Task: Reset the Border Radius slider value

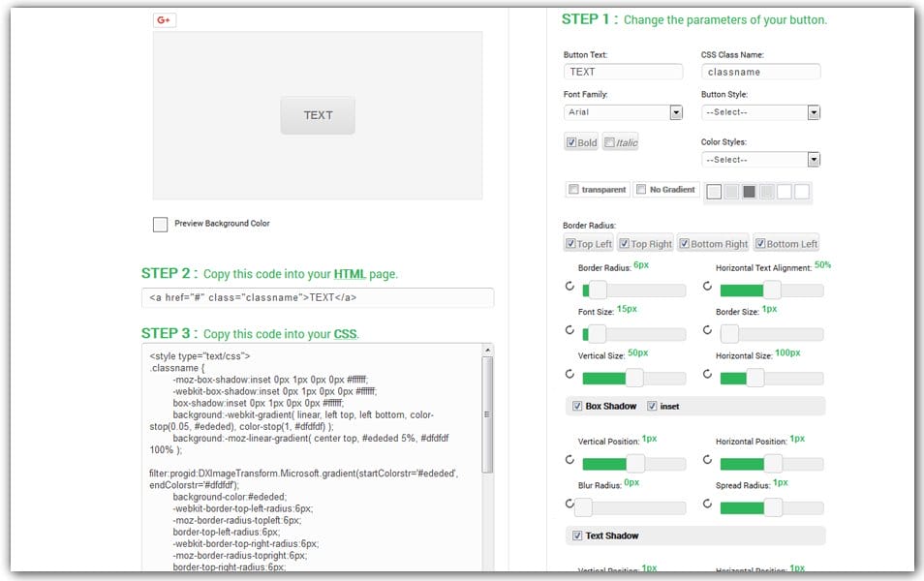Action: [570, 288]
